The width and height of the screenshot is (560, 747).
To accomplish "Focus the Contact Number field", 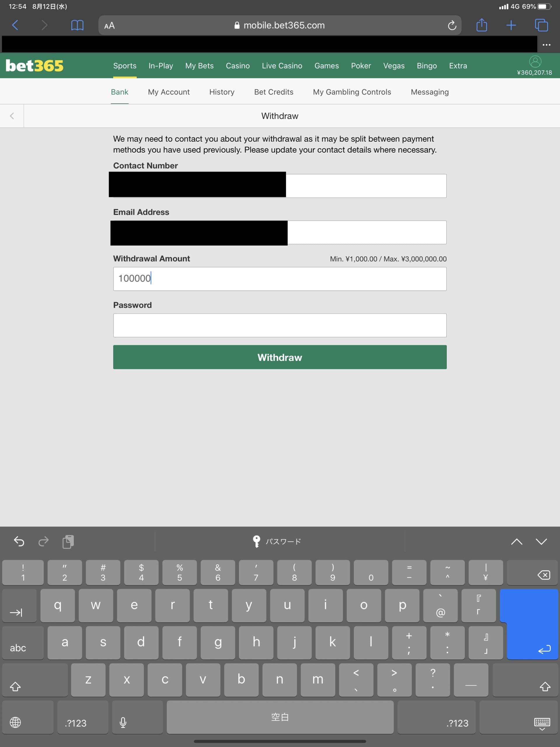I will (280, 186).
